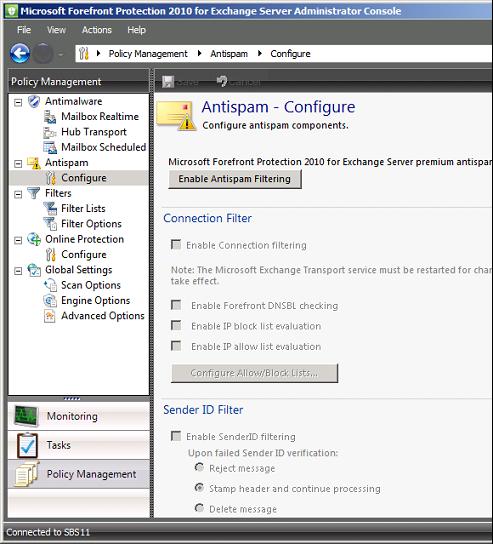Click 'Connected to SBS11' status text
Screen dimensions: 493x544
[x=48, y=532]
